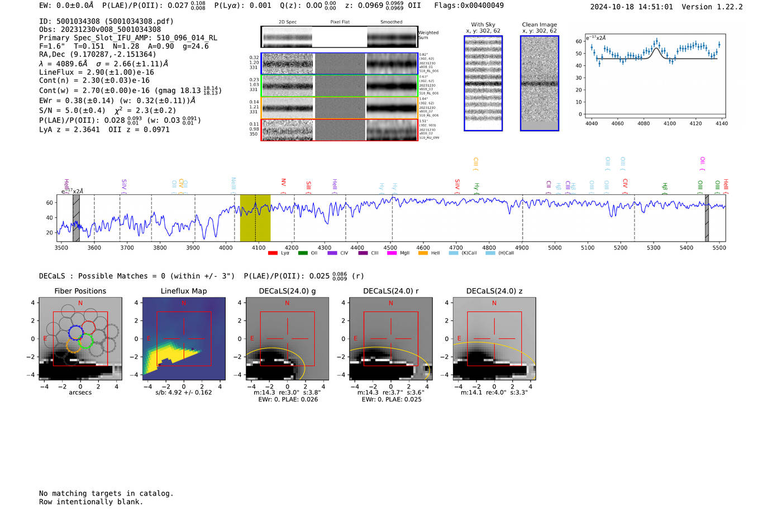Click the red fiber circle in Fiber Positions
This screenshot has width=782, height=532.
coord(88,328)
